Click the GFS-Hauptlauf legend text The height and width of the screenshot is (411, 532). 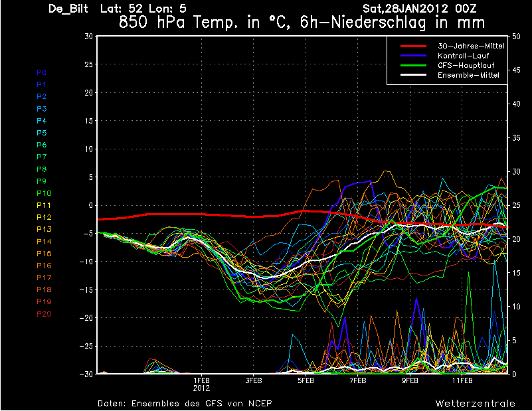click(466, 65)
